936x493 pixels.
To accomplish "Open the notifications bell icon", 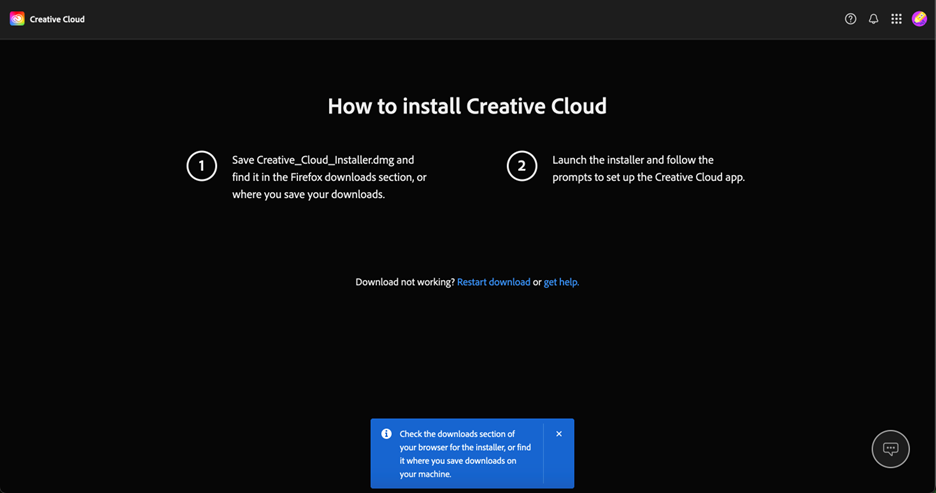I will (x=873, y=19).
